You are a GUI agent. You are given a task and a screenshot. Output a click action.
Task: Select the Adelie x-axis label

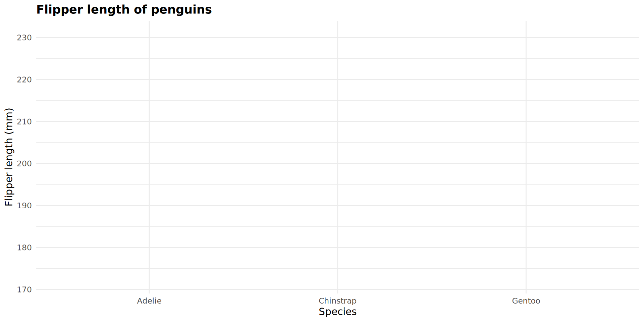click(149, 301)
